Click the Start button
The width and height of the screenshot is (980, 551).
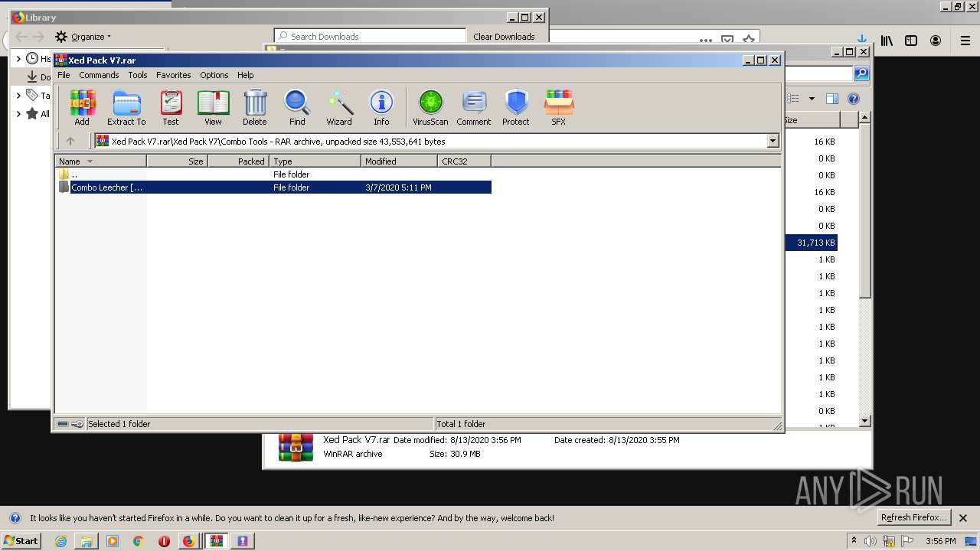tap(21, 541)
